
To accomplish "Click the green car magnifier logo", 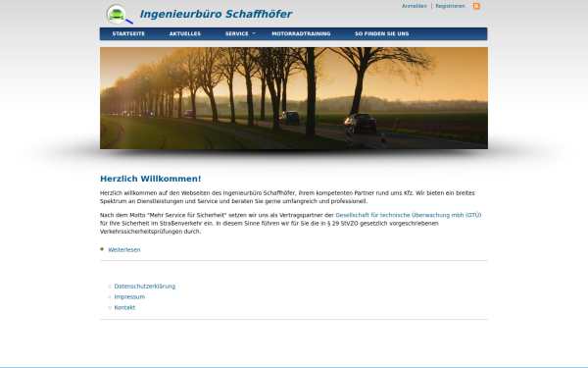I will click(120, 15).
